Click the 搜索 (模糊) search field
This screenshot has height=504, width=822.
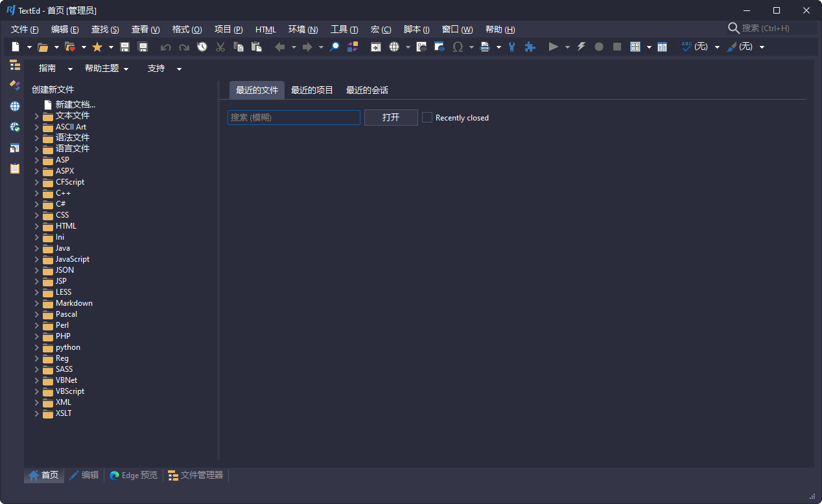pyautogui.click(x=294, y=117)
